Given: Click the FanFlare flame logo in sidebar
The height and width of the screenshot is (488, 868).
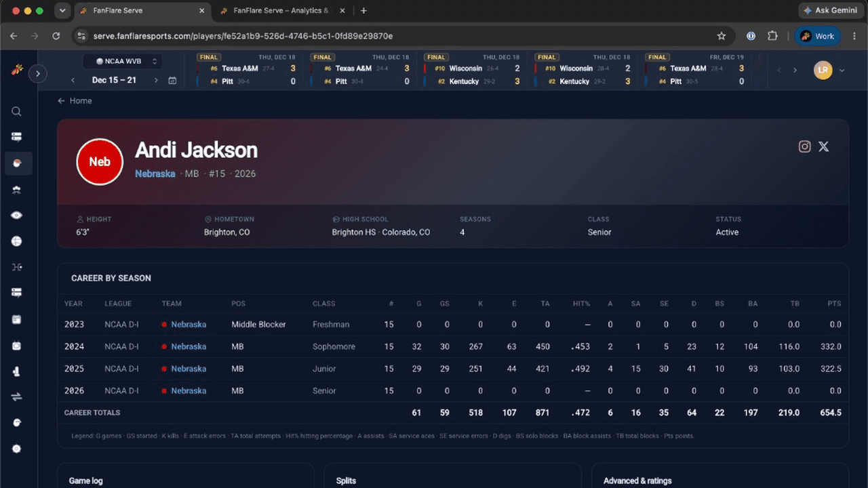Looking at the screenshot, I should pyautogui.click(x=16, y=70).
